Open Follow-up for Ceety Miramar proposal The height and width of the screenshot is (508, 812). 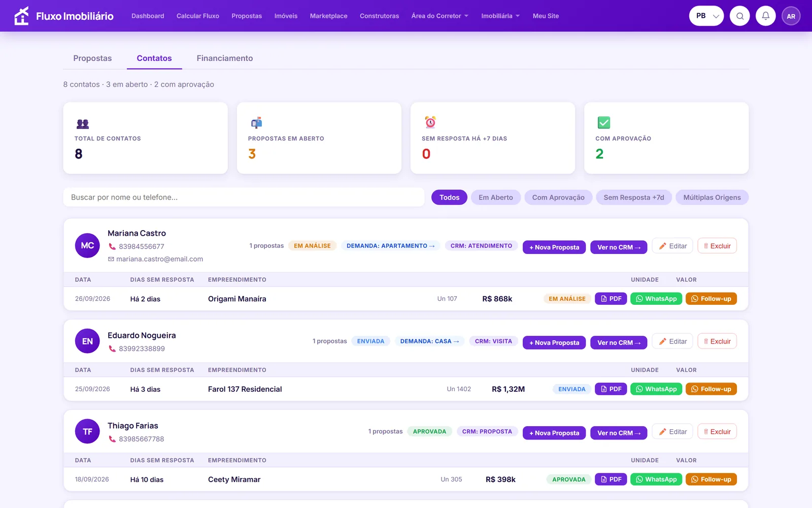coord(711,480)
